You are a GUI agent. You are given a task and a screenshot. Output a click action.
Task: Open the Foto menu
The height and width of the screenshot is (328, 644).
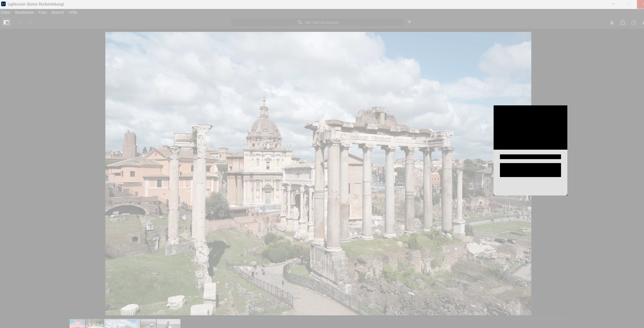pos(42,12)
